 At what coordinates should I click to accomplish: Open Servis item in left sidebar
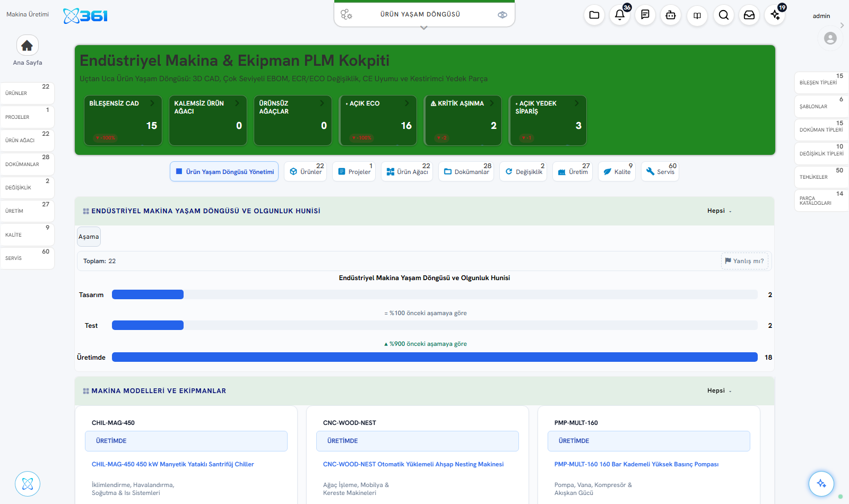27,258
